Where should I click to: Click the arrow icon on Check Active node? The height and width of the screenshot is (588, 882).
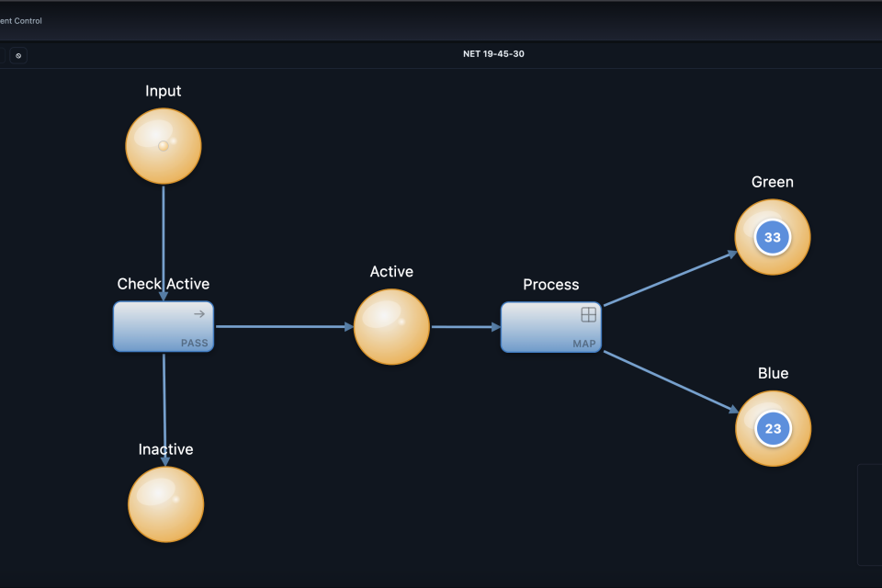(x=198, y=314)
